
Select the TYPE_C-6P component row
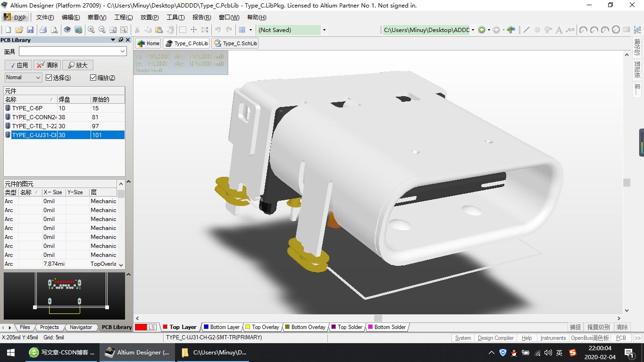(x=64, y=108)
